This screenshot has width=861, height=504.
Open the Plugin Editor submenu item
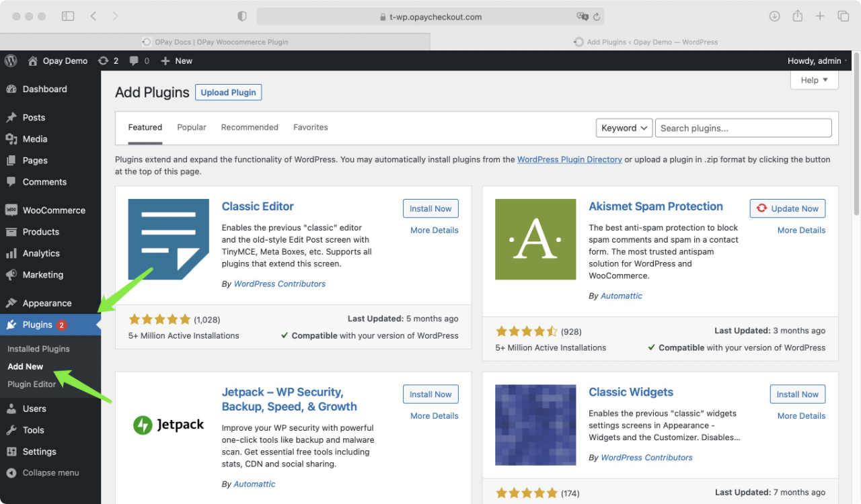tap(32, 384)
